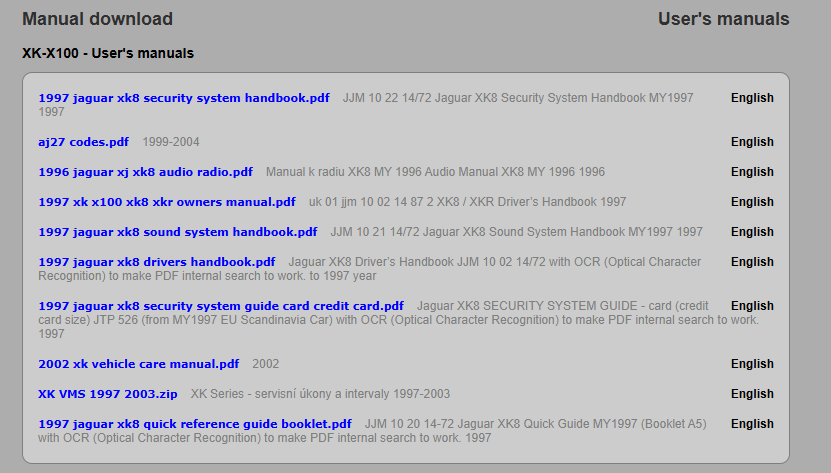831x473 pixels.
Task: Click English label for the audio radio manual
Action: (x=752, y=172)
